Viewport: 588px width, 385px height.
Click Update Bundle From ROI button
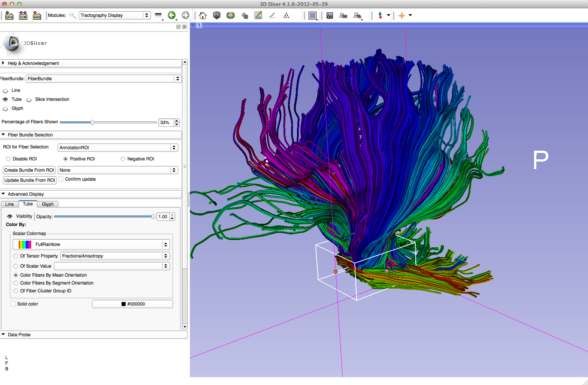30,180
